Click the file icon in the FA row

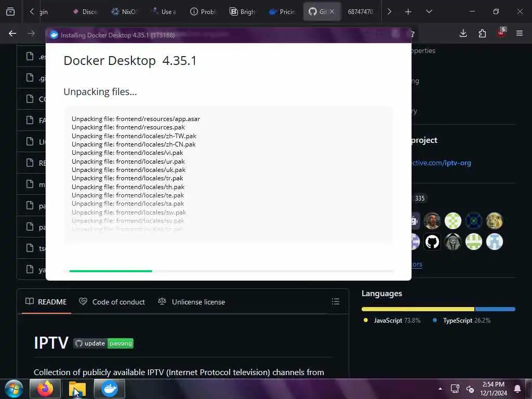tap(30, 120)
